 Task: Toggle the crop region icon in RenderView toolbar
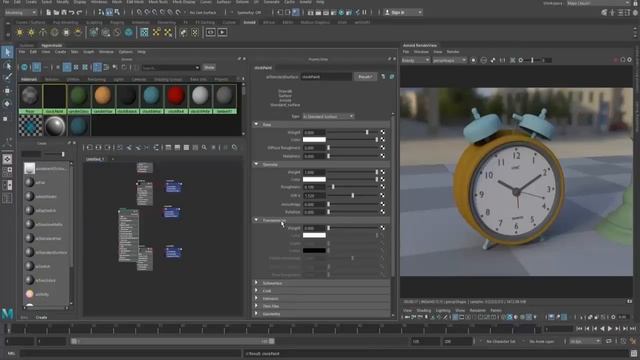[513, 60]
